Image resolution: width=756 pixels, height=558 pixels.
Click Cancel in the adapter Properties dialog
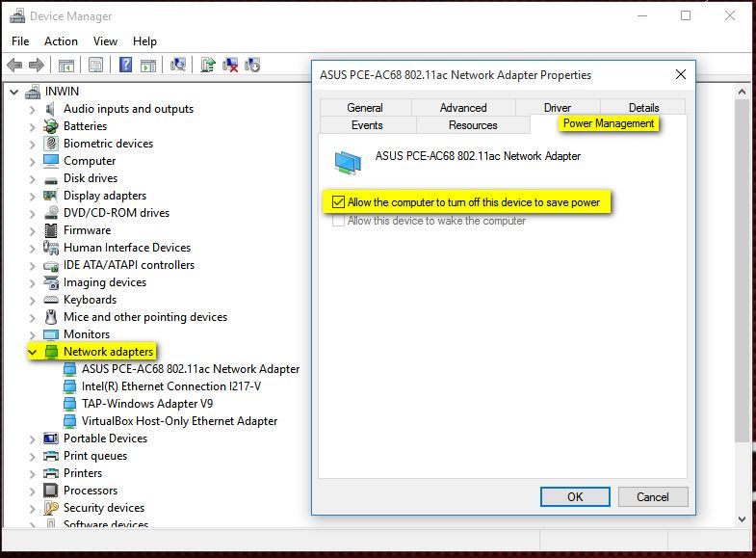point(653,496)
